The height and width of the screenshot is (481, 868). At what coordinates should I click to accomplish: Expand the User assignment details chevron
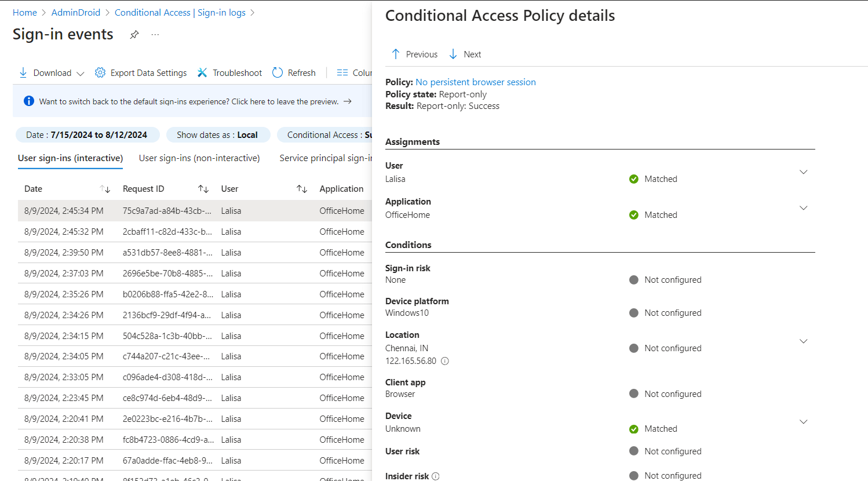point(804,172)
